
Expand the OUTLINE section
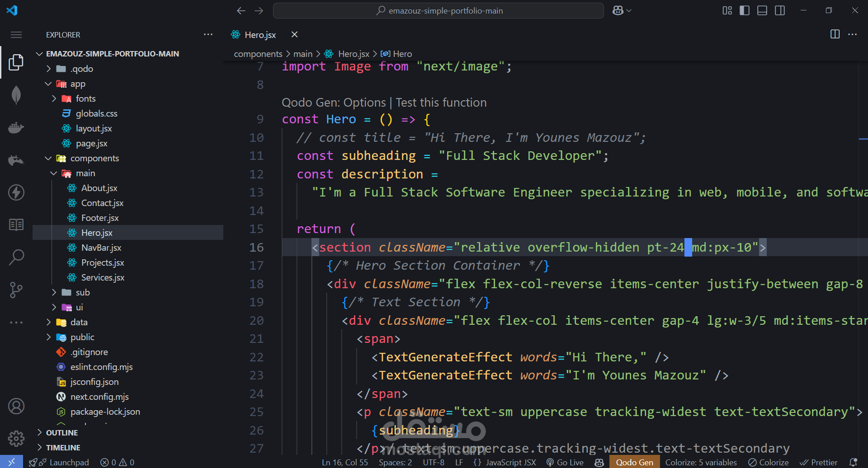(x=62, y=433)
